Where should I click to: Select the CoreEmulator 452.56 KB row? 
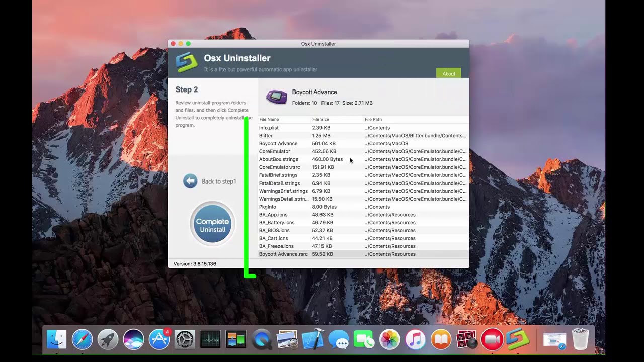coord(363,151)
